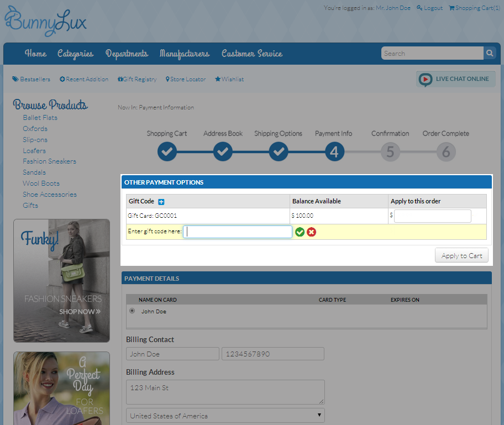Click the Enter gift code input field

238,232
